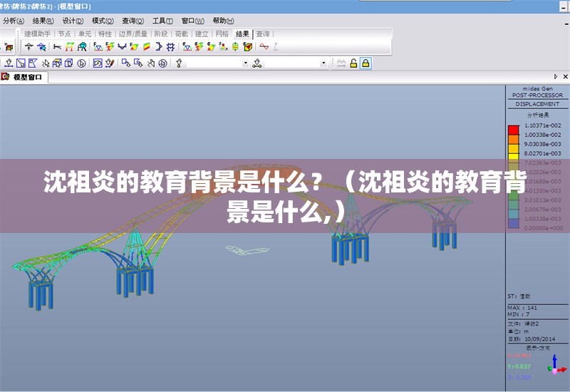This screenshot has width=570, height=392.
Task: Open the second toolbar combo box dropdown arrow
Action: tap(323, 63)
